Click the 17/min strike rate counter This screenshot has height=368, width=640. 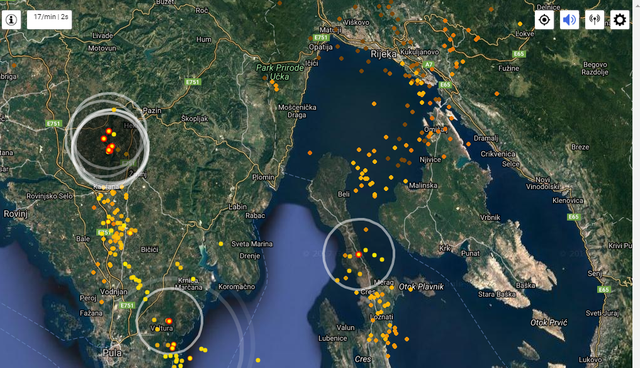(x=49, y=20)
